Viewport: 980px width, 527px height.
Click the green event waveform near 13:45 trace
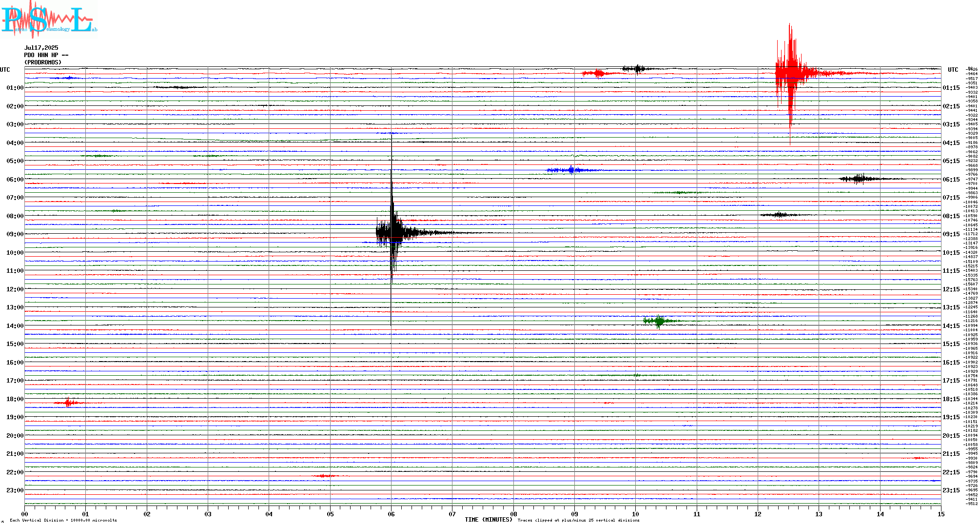[x=659, y=321]
